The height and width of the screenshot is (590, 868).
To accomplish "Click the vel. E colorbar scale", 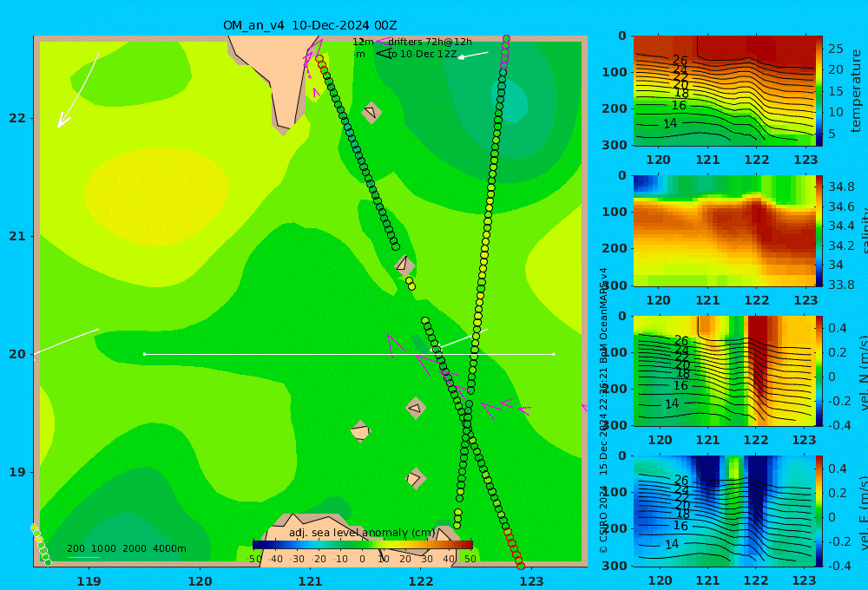I will (x=819, y=511).
